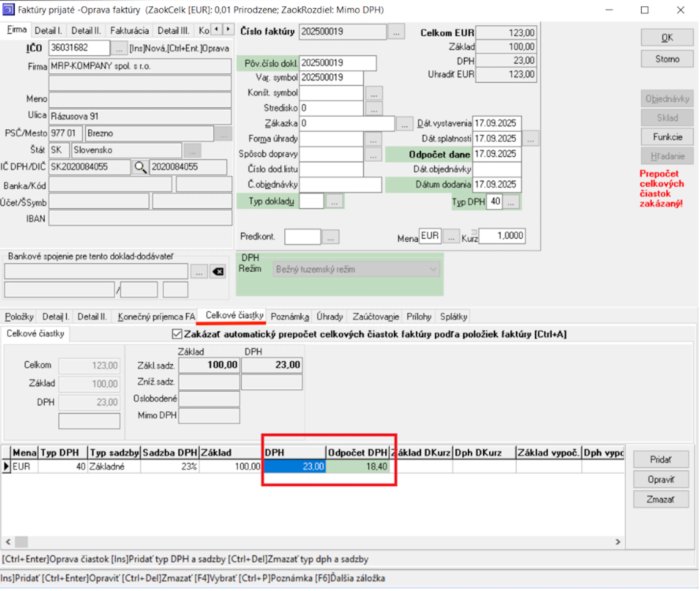
Task: Click the application icon in title bar
Action: coord(8,9)
